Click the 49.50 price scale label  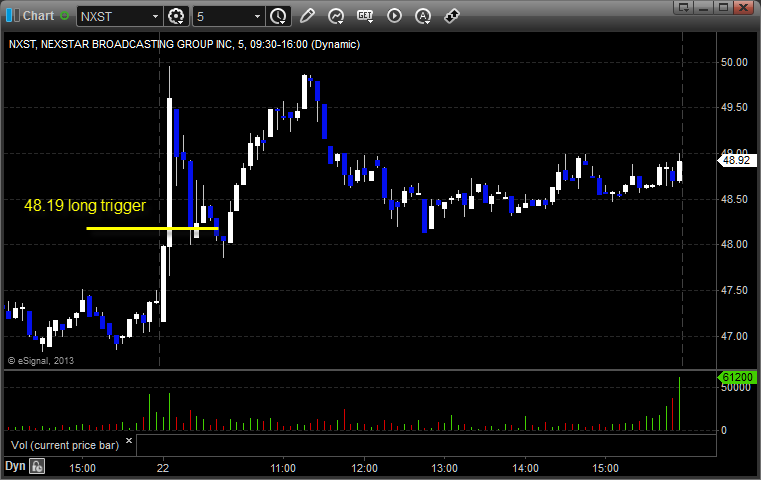[x=734, y=107]
